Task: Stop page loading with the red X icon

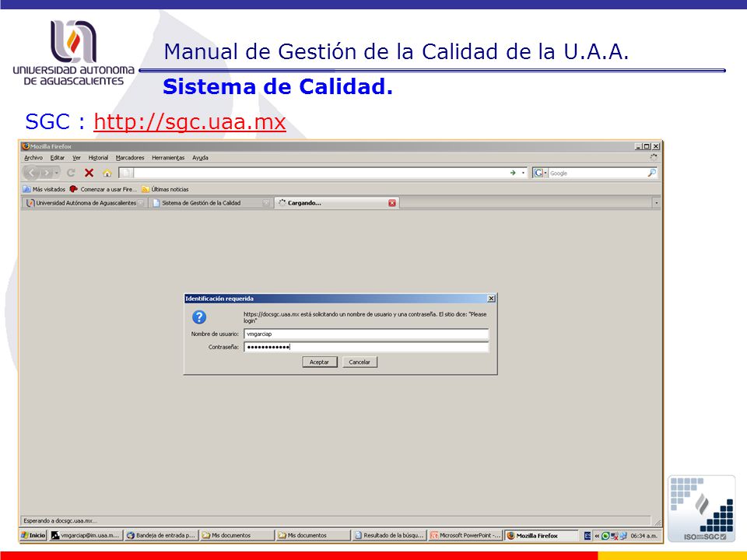Action: pos(89,173)
